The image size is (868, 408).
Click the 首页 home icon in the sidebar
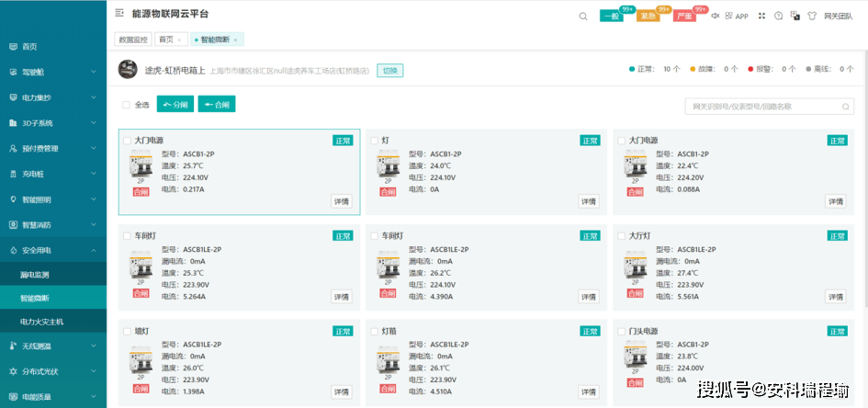[x=13, y=47]
